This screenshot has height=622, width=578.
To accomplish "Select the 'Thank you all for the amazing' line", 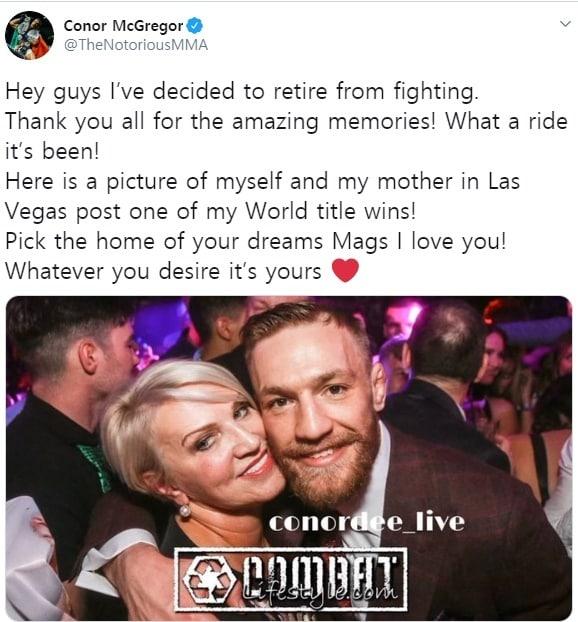I will [286, 121].
